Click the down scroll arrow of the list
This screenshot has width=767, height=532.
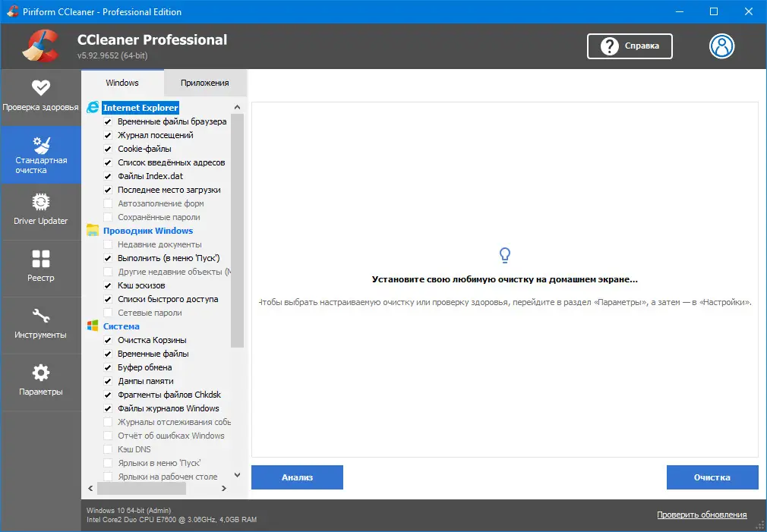coord(237,474)
